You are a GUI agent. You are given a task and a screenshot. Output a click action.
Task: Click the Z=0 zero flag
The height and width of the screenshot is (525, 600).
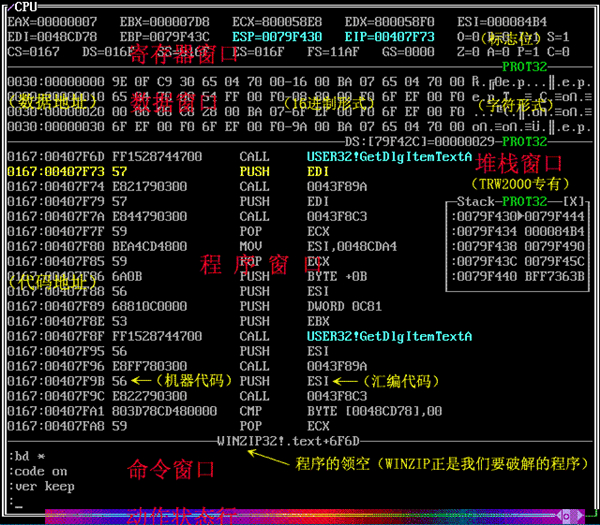tap(468, 52)
